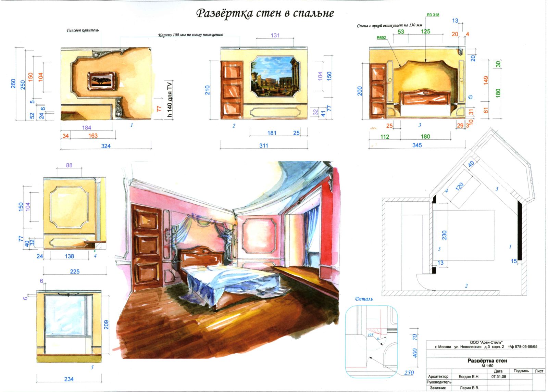The width and height of the screenshot is (548, 392).
Task: Select the "Гипсовя капитель" annotation label
Action: 83,30
